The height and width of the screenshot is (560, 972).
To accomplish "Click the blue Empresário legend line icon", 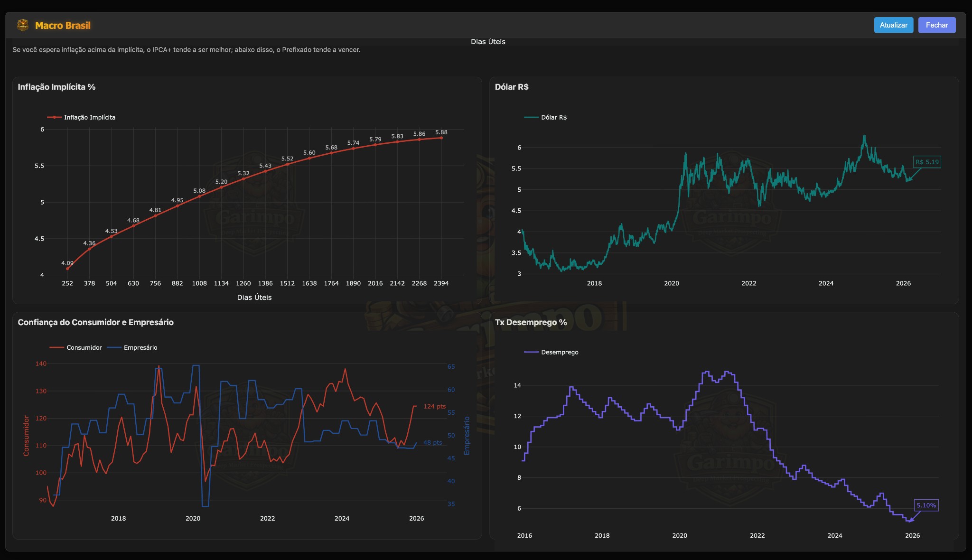I will point(114,347).
